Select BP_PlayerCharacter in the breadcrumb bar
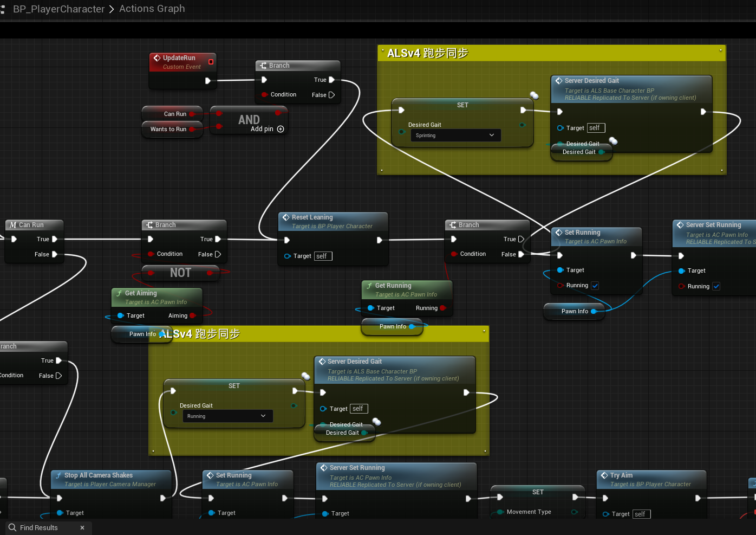This screenshot has width=756, height=535. tap(58, 9)
